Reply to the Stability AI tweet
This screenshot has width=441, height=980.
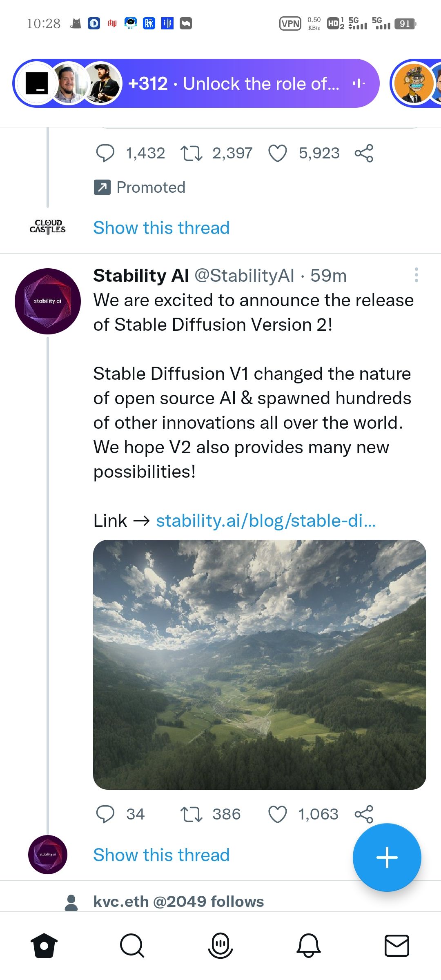pyautogui.click(x=105, y=814)
